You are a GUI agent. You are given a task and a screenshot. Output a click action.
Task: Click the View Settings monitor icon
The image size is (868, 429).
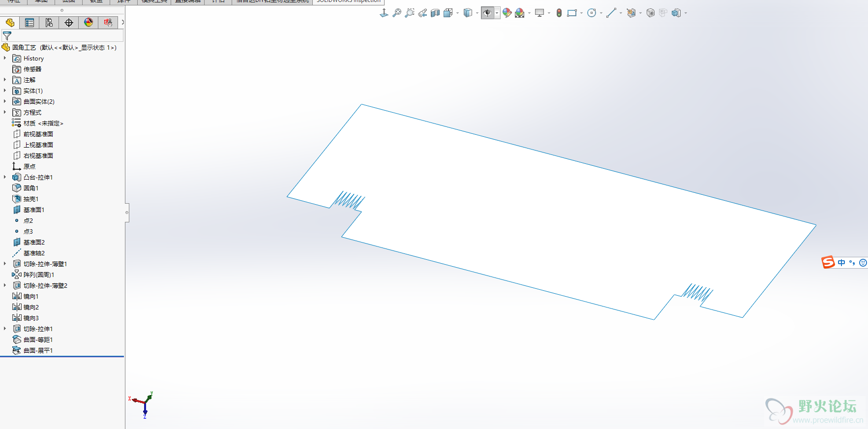[539, 13]
